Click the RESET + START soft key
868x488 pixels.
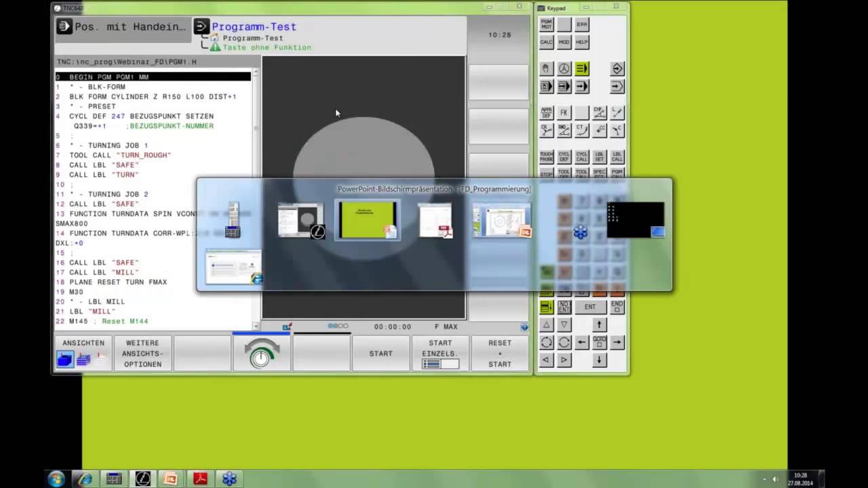[500, 353]
